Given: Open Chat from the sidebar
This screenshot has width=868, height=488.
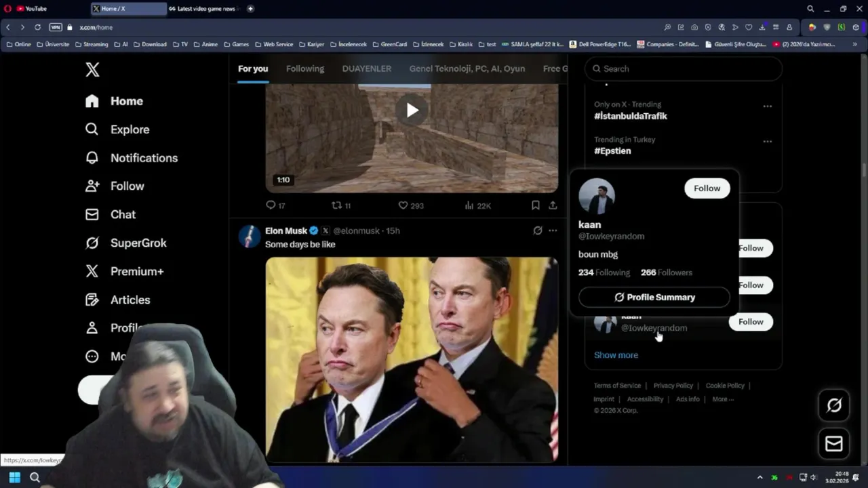Looking at the screenshot, I should pos(110,215).
